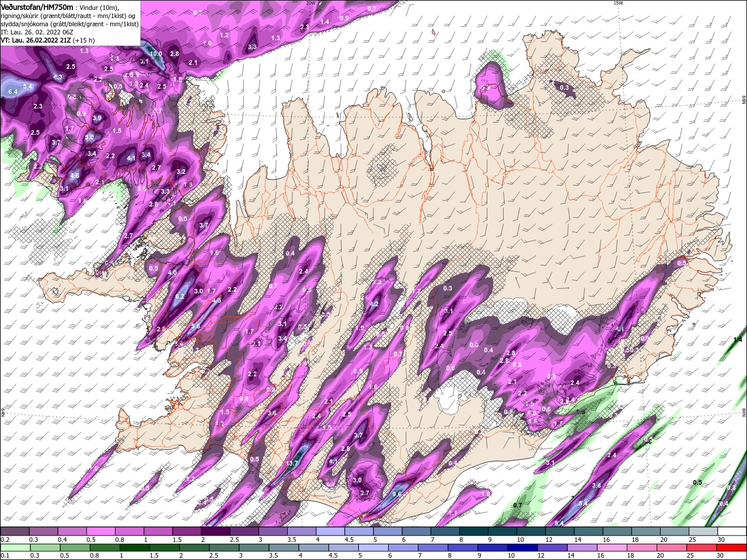Pick the snow scale swatch labeled 4.5
The width and height of the screenshot is (747, 560).
click(x=358, y=531)
